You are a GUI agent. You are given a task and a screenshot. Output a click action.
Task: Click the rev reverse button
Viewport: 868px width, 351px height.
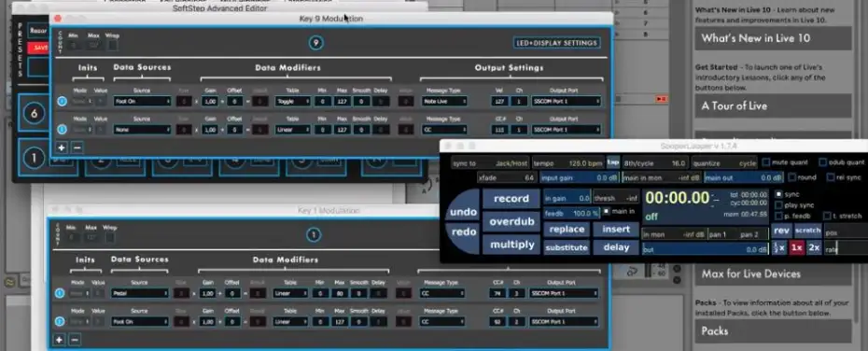coord(781,231)
